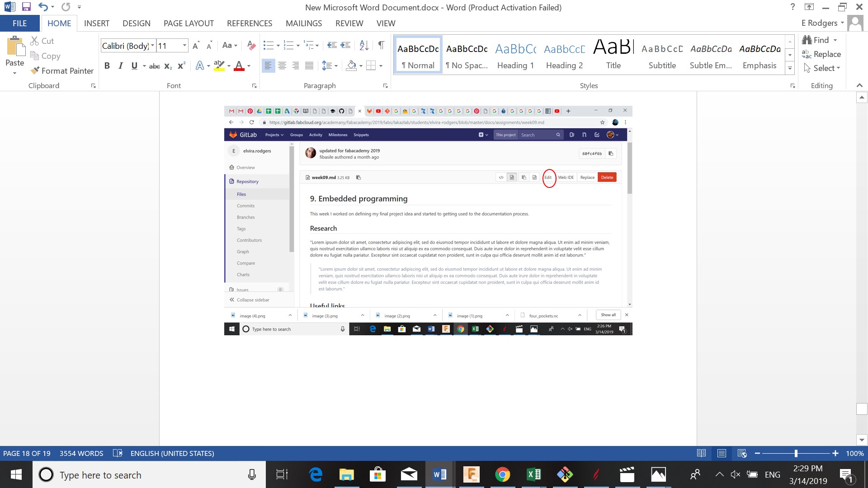Apply the Heading 1 style
The height and width of the screenshot is (488, 868).
pos(515,54)
